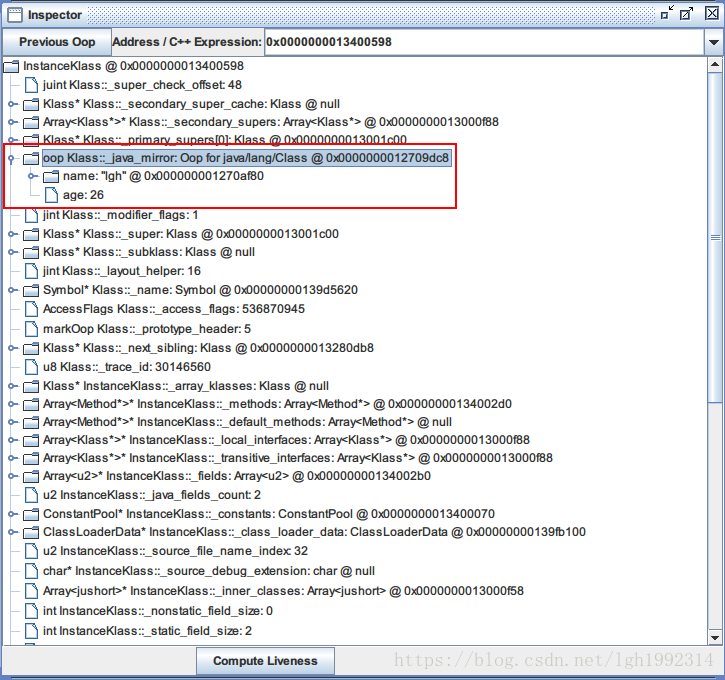Click document icon for _access_flags
This screenshot has height=680, width=725.
point(31,309)
